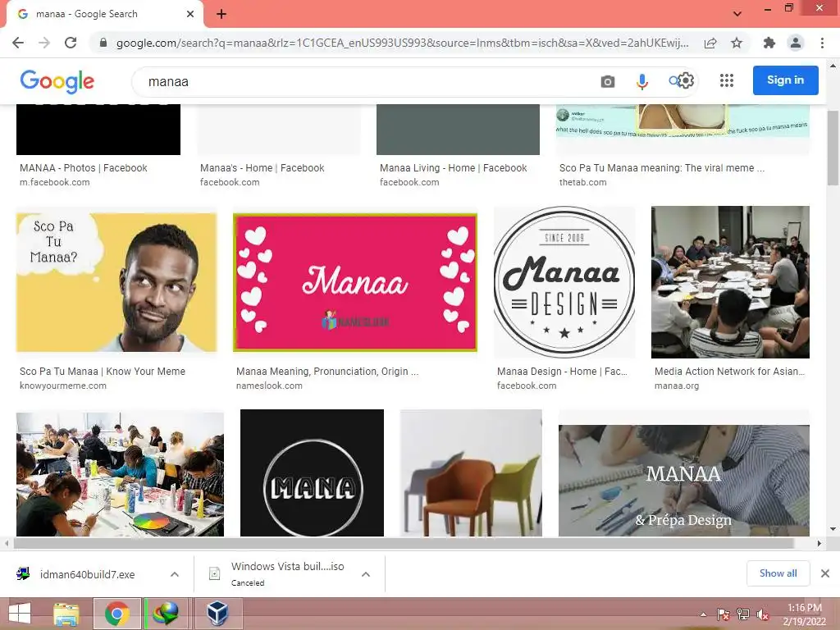Image resolution: width=840 pixels, height=630 pixels.
Task: Open 'Manaa's - Home | Facebook' result
Action: pyautogui.click(x=262, y=167)
